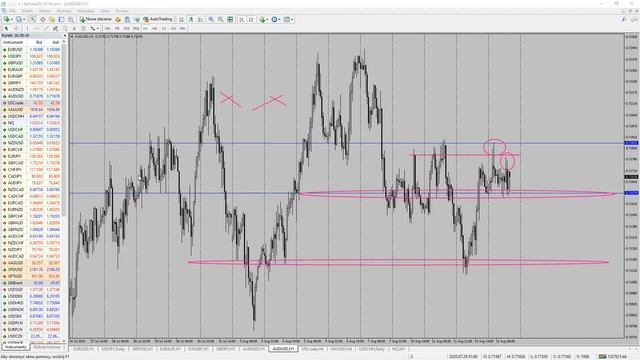
Task: Click the Bid column header
Action: point(39,42)
